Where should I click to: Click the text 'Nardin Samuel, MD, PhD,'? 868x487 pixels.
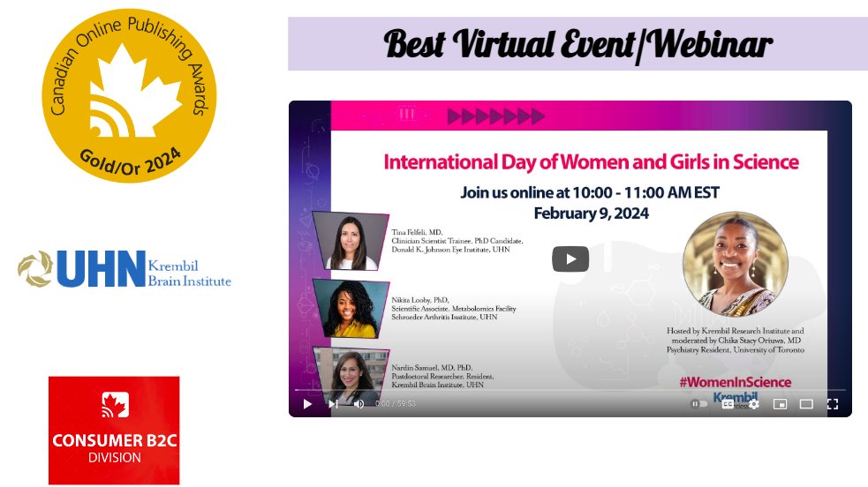[x=433, y=367]
